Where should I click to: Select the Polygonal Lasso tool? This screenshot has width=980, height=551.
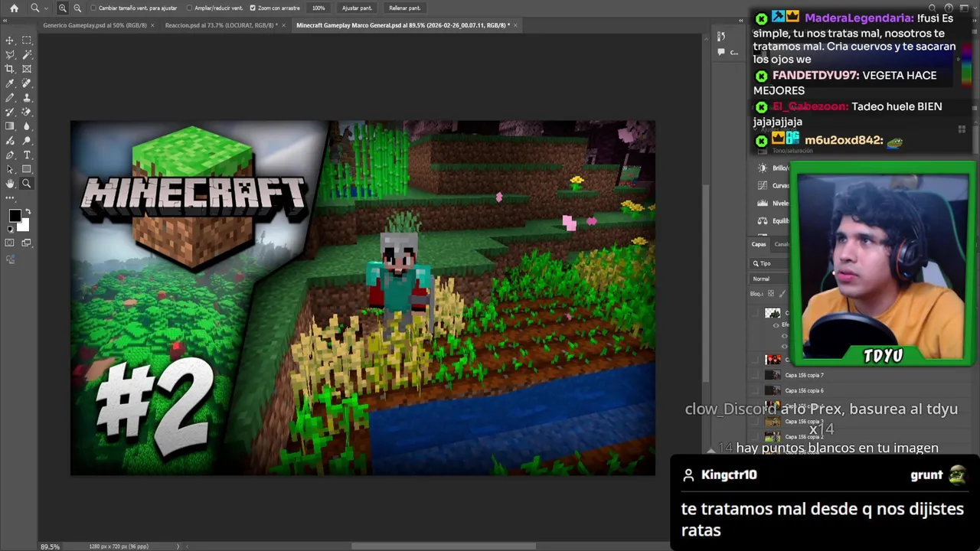pos(10,55)
